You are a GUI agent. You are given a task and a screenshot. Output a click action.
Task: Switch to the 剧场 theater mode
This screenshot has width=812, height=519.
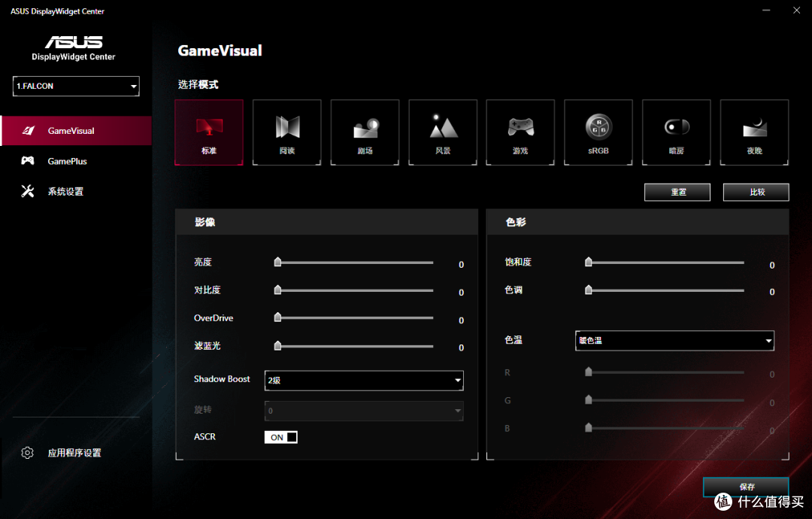(365, 132)
